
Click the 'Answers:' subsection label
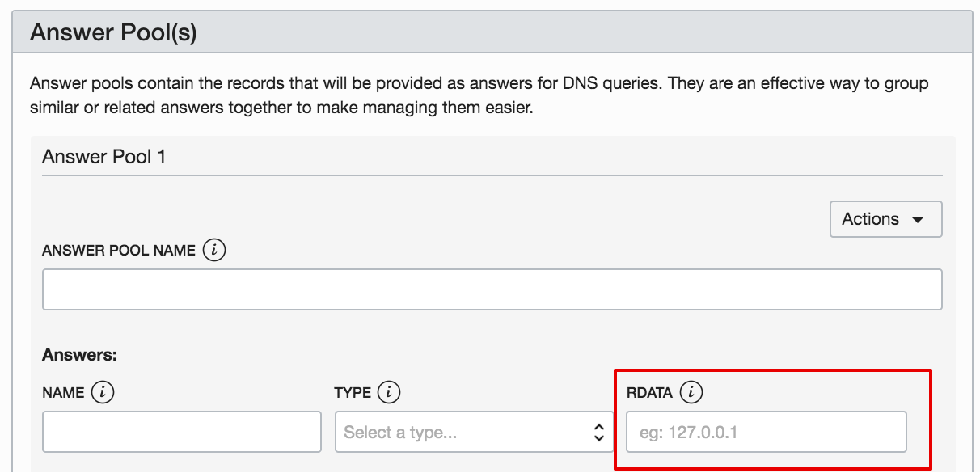click(x=79, y=354)
